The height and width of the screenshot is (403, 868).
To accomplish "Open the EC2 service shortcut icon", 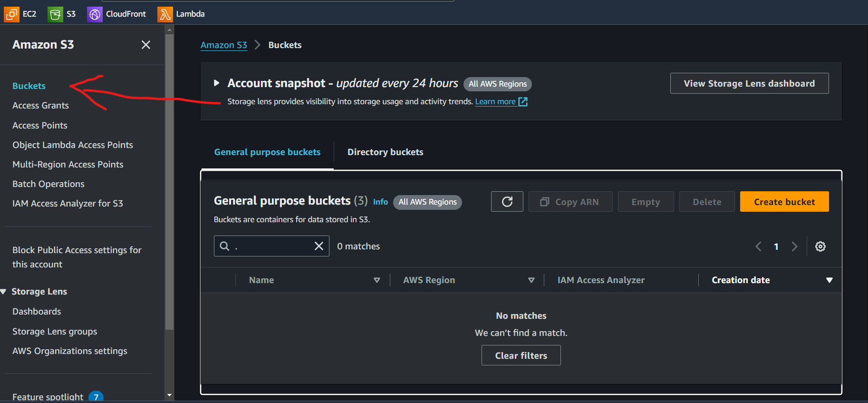I will pyautogui.click(x=11, y=14).
